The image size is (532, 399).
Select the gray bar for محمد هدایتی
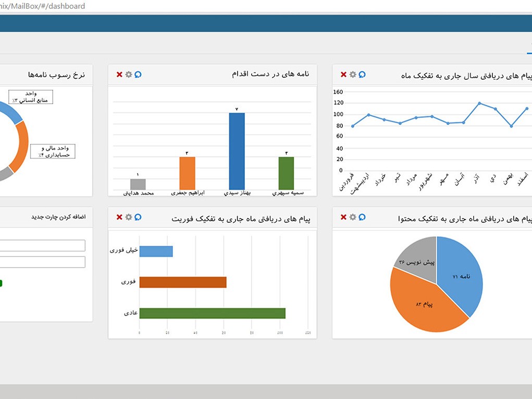138,184
